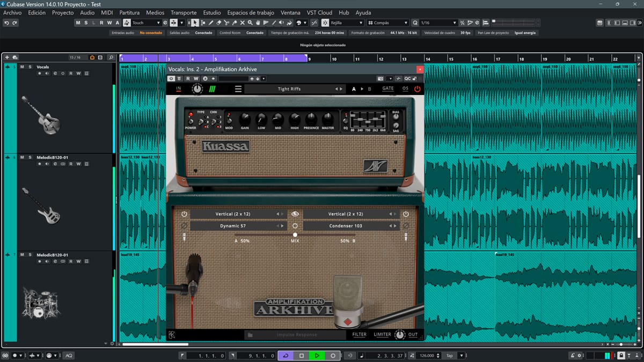Image resolution: width=644 pixels, height=362 pixels.
Task: Flip the amp EQ switch
Action: coord(346,120)
